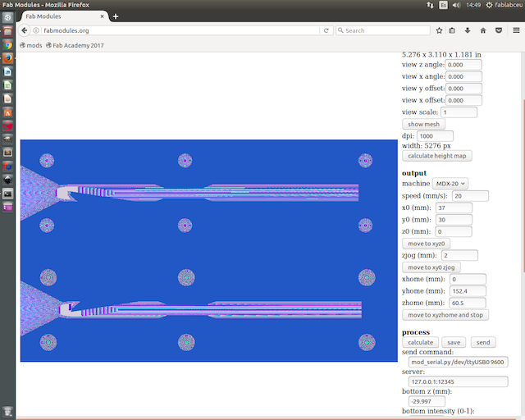Click the save process button
This screenshot has height=420, width=525.
tap(454, 342)
